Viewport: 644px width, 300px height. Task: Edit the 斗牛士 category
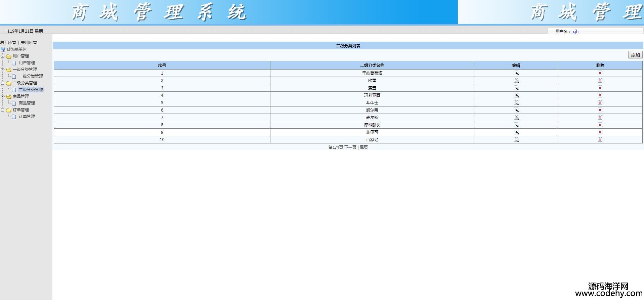pos(516,103)
